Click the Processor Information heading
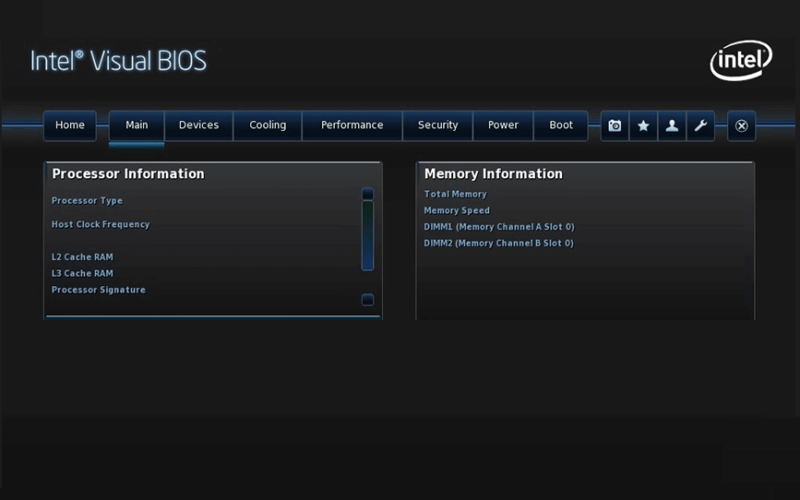The width and height of the screenshot is (800, 500). tap(128, 174)
